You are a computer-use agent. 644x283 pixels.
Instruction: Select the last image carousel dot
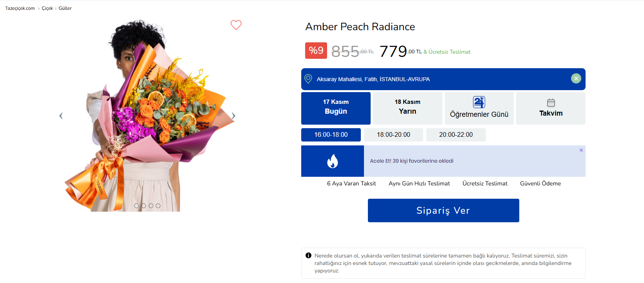click(x=158, y=206)
